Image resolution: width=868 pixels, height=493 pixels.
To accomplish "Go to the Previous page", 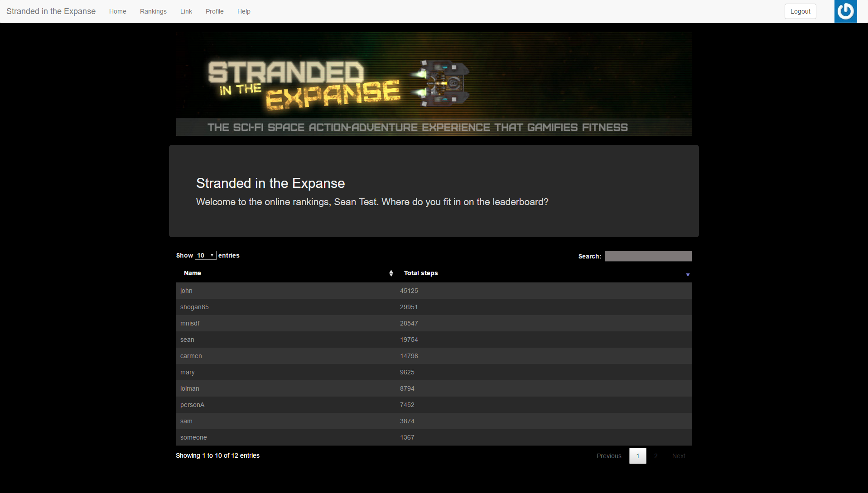I will 609,456.
